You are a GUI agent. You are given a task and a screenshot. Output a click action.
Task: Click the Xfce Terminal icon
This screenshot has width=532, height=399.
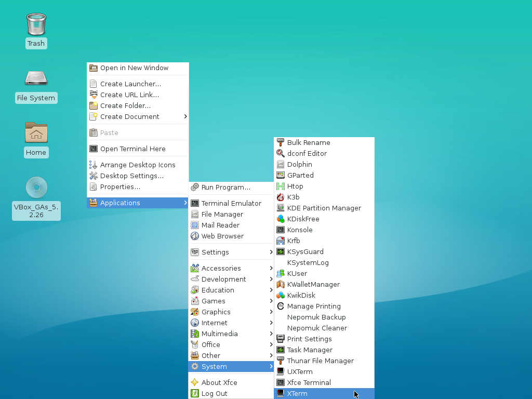pos(280,382)
